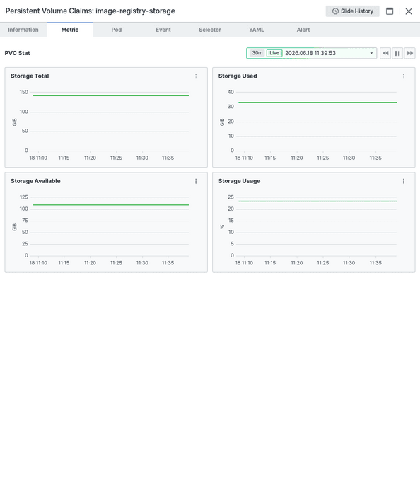Close the image-registry-storage panel
The width and height of the screenshot is (420, 504).
pos(409,11)
